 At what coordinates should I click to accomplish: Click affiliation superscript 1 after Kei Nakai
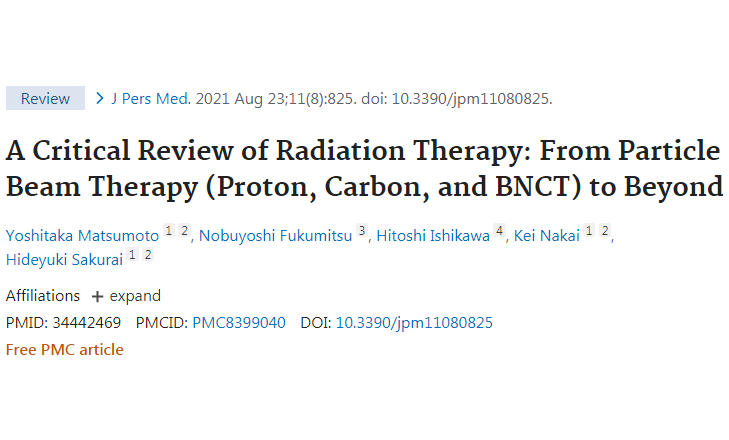589,232
